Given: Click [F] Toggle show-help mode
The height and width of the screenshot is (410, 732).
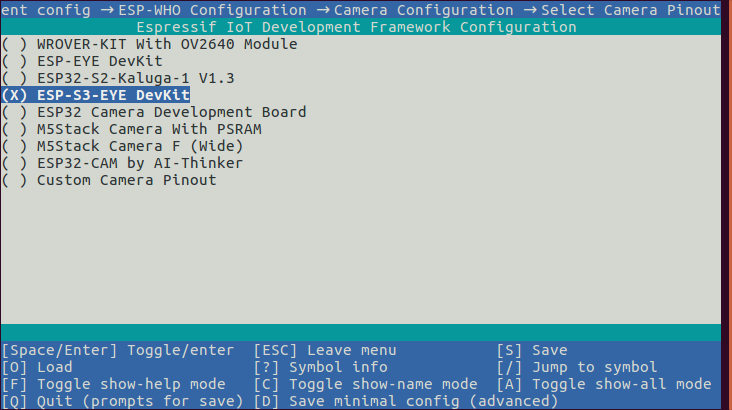Looking at the screenshot, I should (113, 384).
